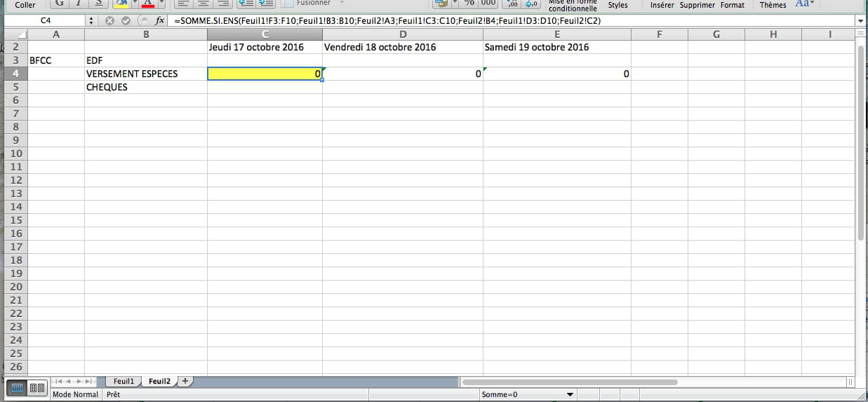Click Insérer in the ribbon
Image resolution: width=868 pixels, height=402 pixels.
[x=663, y=5]
